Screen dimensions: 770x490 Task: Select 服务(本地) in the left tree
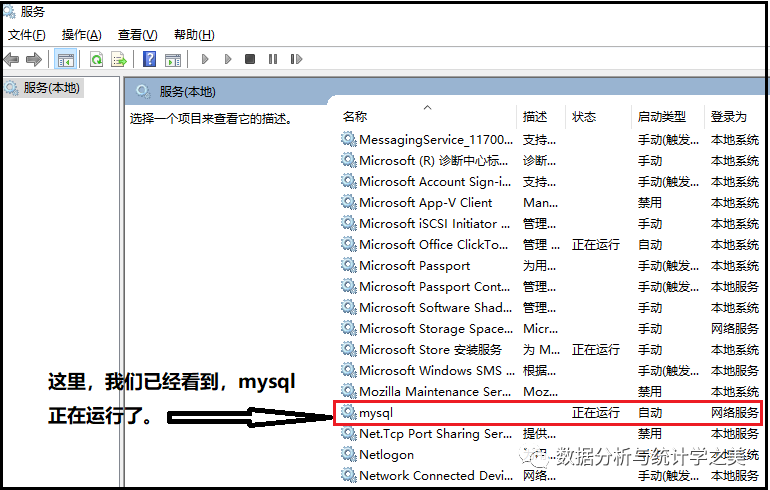pyautogui.click(x=51, y=88)
